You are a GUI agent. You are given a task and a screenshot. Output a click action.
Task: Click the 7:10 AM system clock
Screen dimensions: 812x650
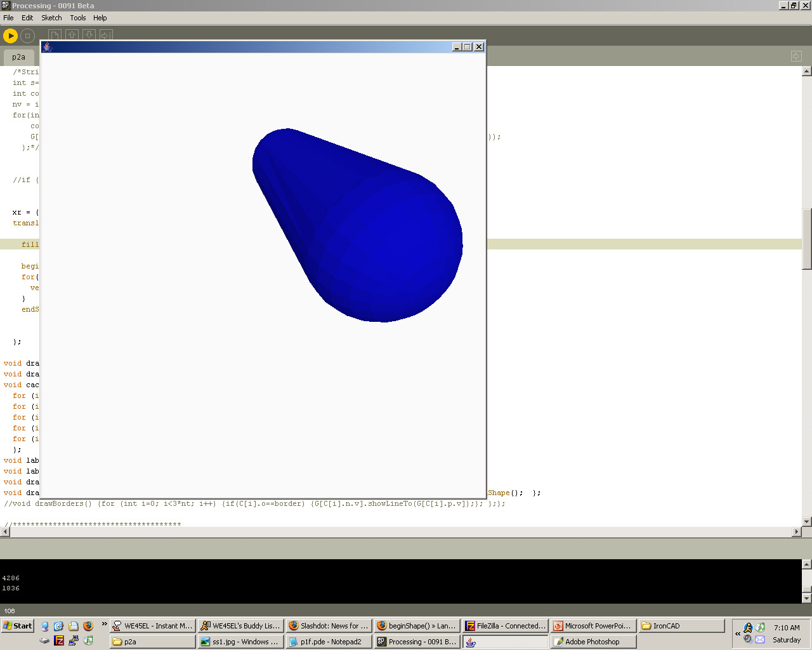[787, 628]
